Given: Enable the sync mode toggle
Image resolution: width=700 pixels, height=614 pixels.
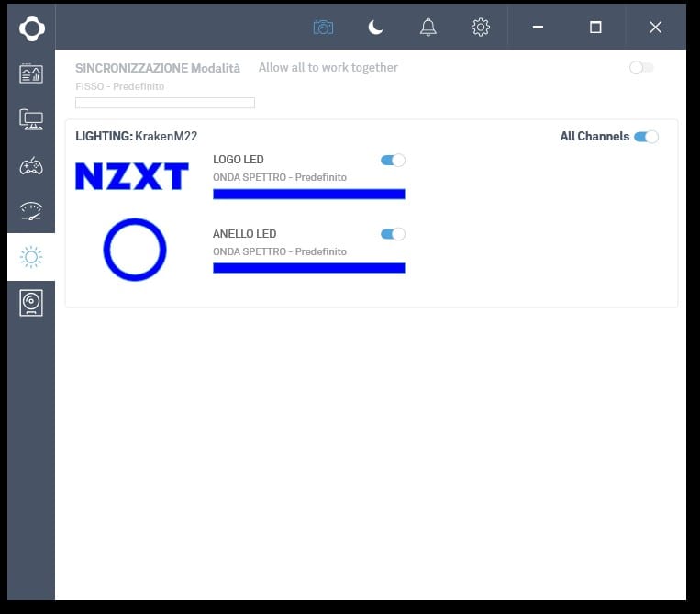Looking at the screenshot, I should pos(641,68).
